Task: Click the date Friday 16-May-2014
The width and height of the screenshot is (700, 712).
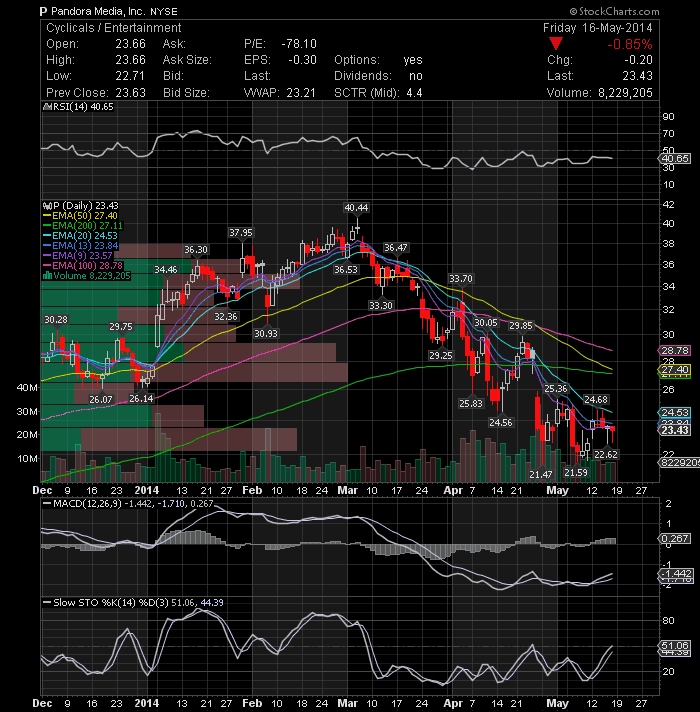Action: pyautogui.click(x=597, y=28)
